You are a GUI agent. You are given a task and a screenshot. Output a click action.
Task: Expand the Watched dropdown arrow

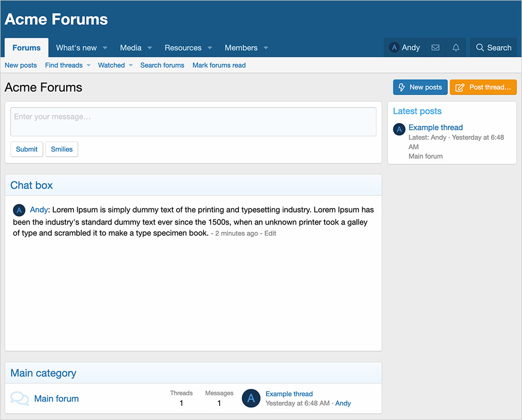pyautogui.click(x=130, y=66)
